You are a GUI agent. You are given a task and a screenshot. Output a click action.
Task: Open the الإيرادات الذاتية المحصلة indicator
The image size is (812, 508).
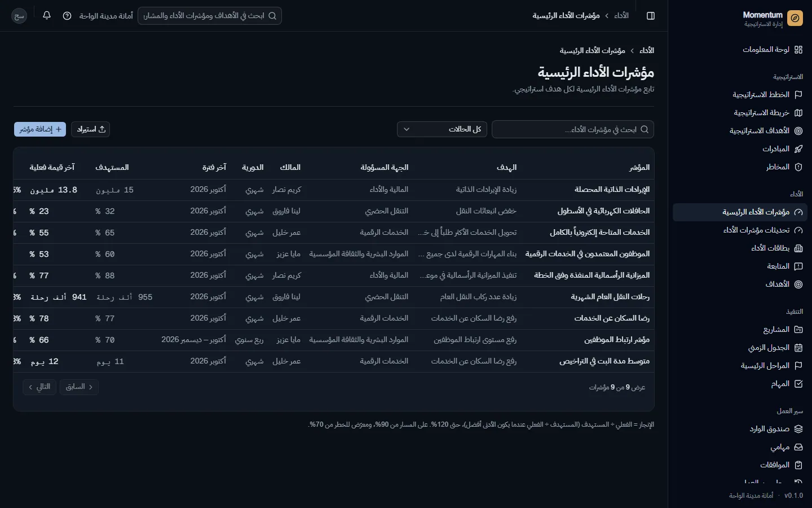coord(612,190)
